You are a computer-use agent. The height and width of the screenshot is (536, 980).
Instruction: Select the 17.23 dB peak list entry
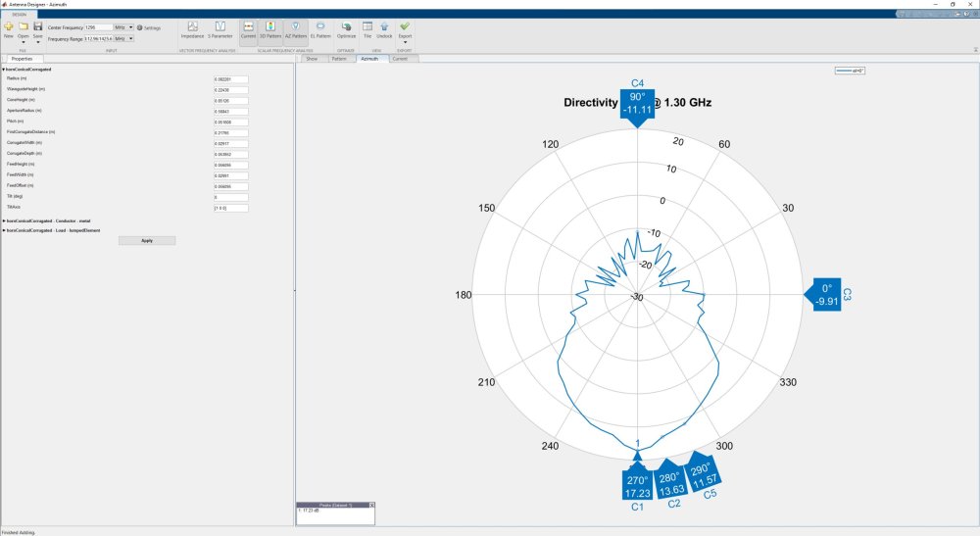click(x=309, y=511)
